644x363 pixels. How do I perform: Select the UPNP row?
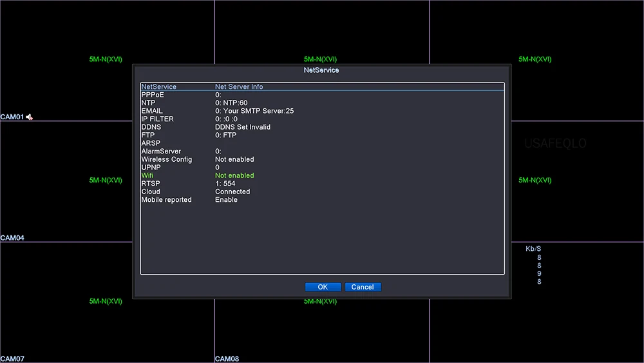pyautogui.click(x=322, y=168)
